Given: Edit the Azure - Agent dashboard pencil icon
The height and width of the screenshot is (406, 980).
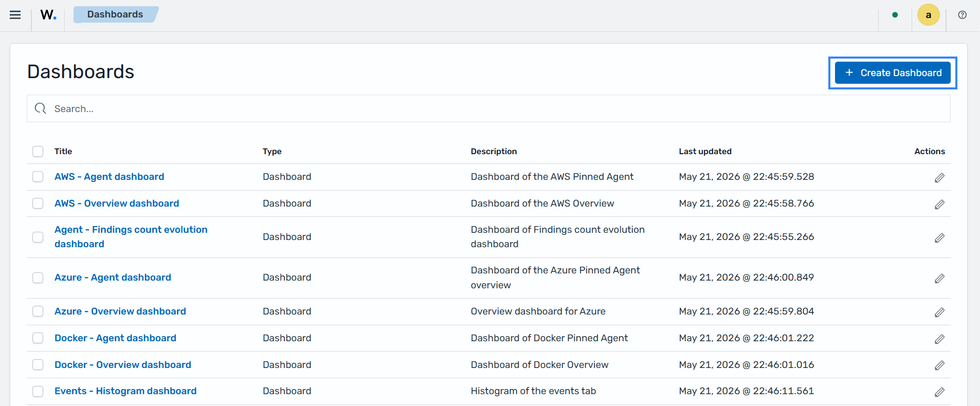Looking at the screenshot, I should tap(939, 279).
